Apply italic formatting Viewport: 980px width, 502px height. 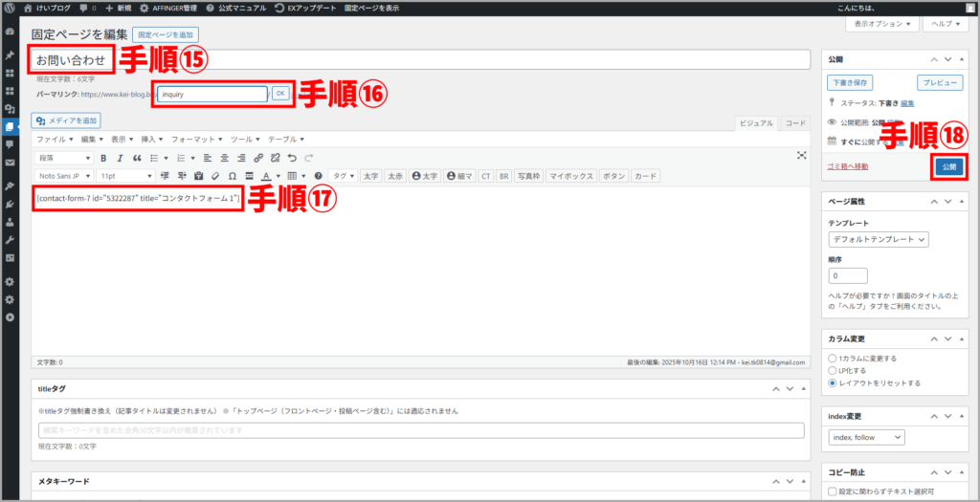pyautogui.click(x=121, y=158)
